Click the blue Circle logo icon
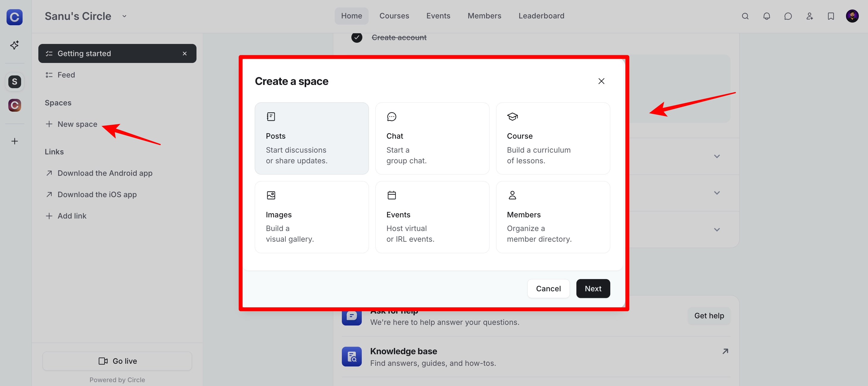The width and height of the screenshot is (868, 386). click(x=15, y=17)
